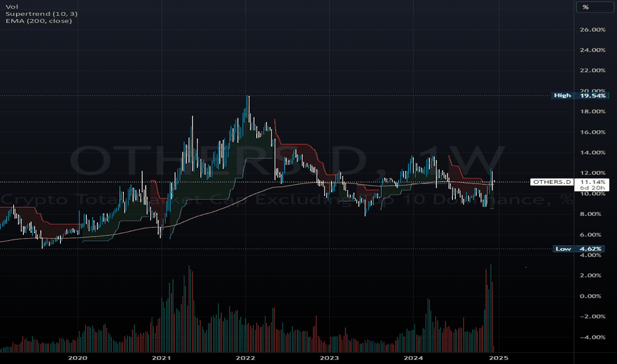Click the 6.00% price axis label
The image size is (617, 364).
click(591, 235)
